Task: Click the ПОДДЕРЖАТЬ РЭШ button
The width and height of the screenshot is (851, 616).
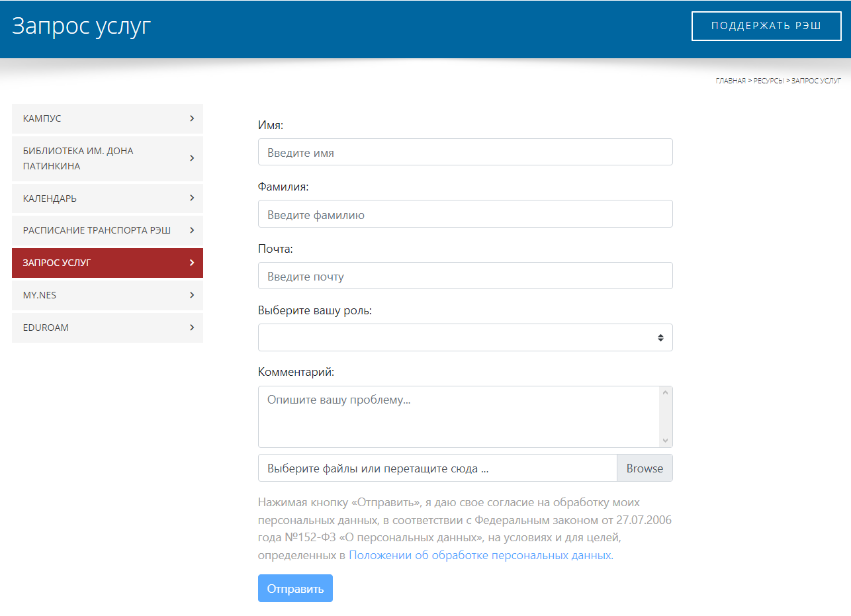Action: pos(766,26)
